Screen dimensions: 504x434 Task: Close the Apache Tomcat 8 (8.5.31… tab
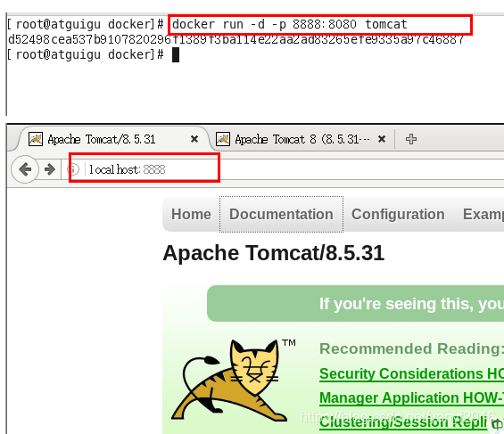[382, 139]
